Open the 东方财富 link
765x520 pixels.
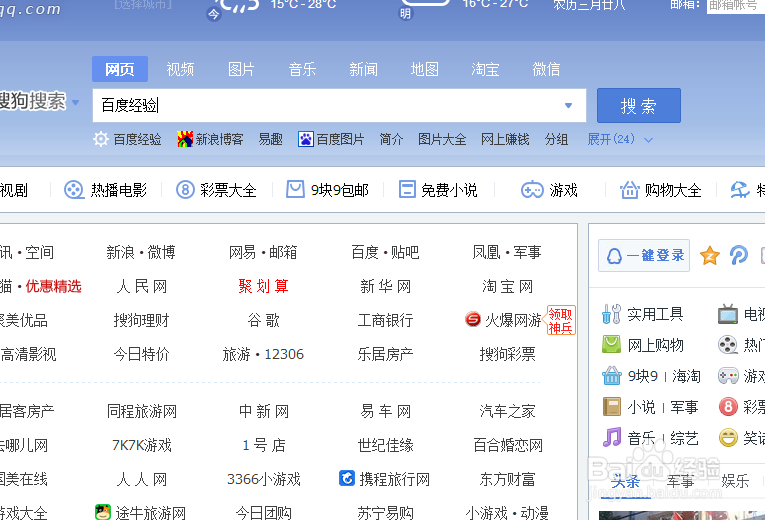[507, 479]
